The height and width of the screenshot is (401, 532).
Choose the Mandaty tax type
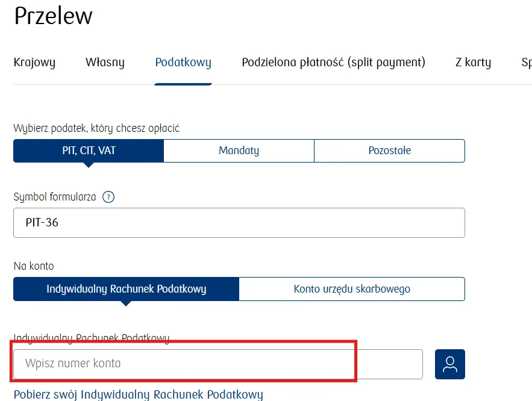(x=239, y=151)
